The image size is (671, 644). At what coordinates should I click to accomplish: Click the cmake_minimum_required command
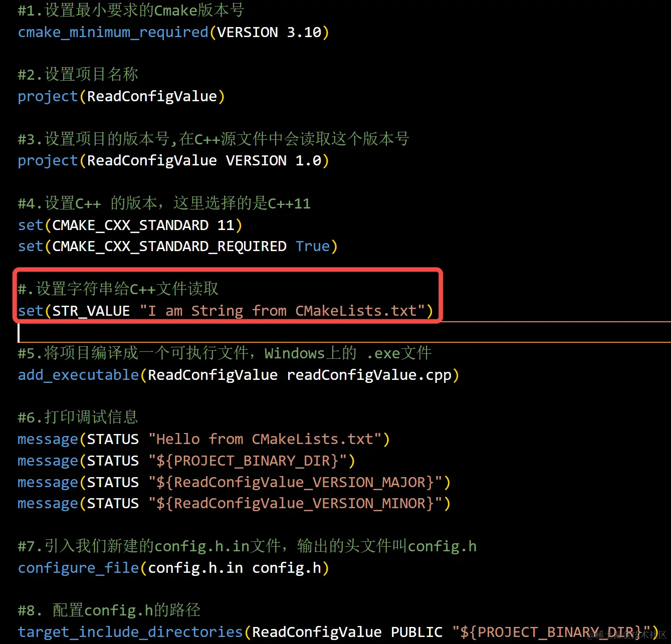(113, 32)
